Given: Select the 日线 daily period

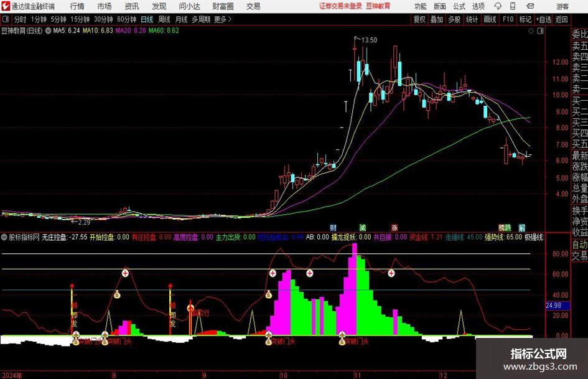Looking at the screenshot, I should pos(147,19).
